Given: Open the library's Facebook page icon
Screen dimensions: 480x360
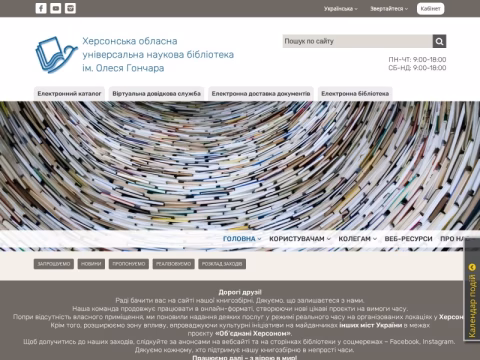Looking at the screenshot, I should 41,8.
